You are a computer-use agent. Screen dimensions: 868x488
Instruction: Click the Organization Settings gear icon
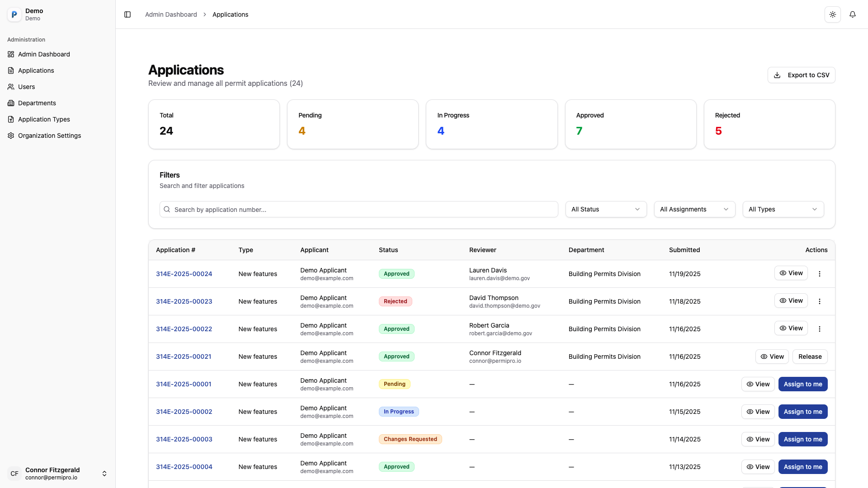coord(11,136)
